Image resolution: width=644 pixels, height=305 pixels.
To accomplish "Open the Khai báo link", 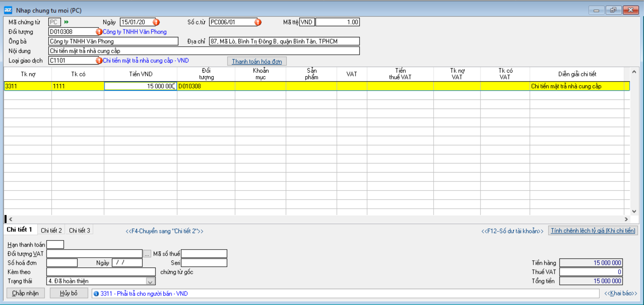I will pyautogui.click(x=620, y=293).
